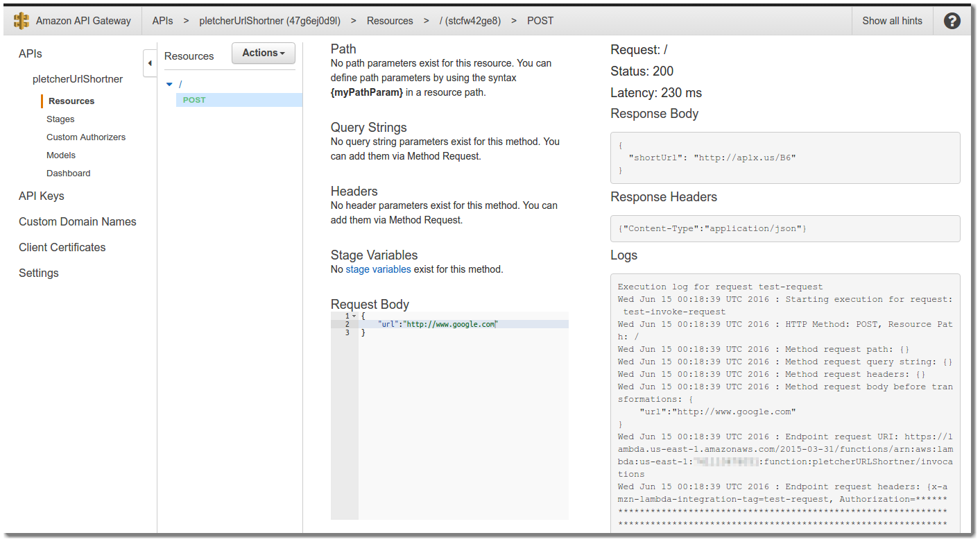The height and width of the screenshot is (542, 980).
Task: Go to APIs breadcrumb link
Action: click(163, 21)
